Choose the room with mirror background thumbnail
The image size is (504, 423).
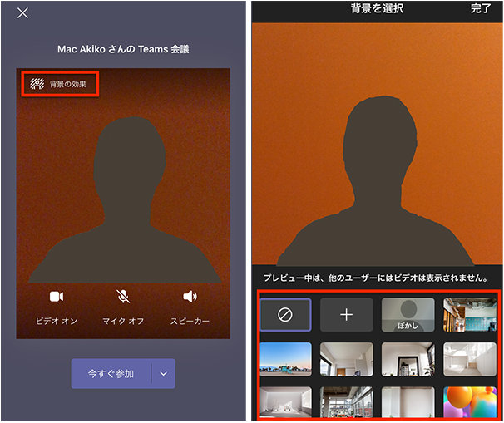408,359
